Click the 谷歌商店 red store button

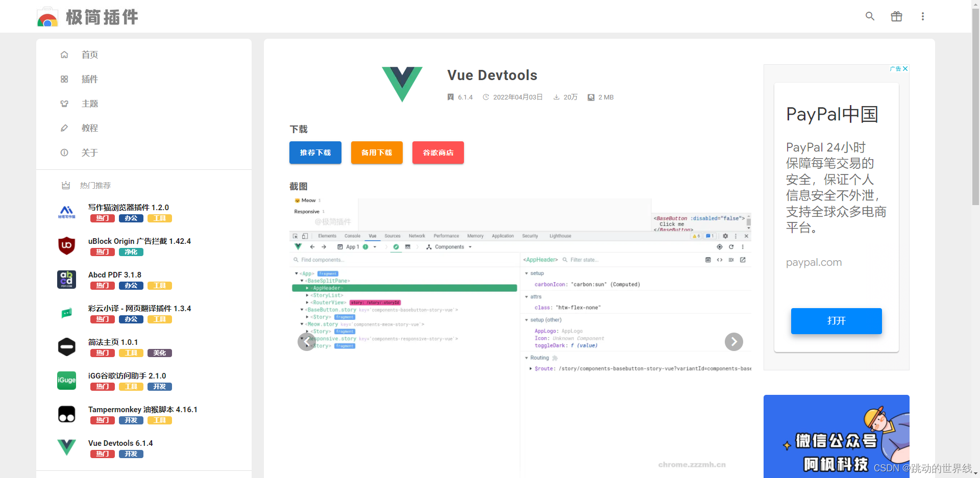(x=438, y=153)
